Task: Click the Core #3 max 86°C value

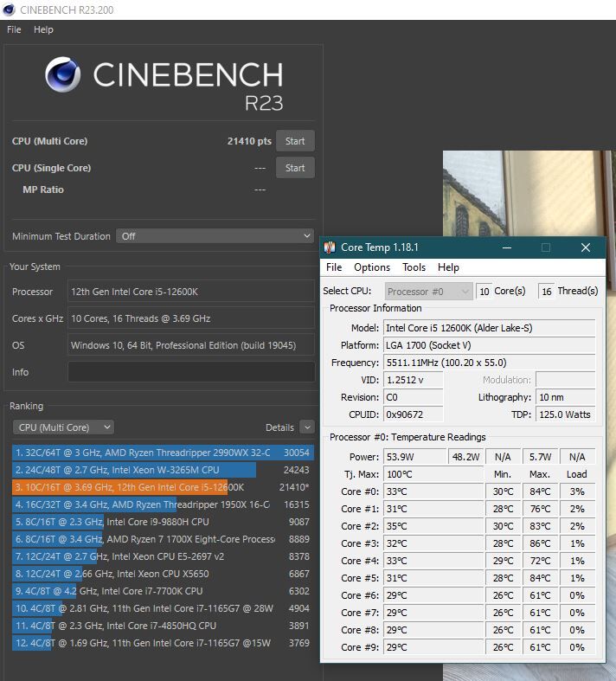Action: click(x=540, y=543)
